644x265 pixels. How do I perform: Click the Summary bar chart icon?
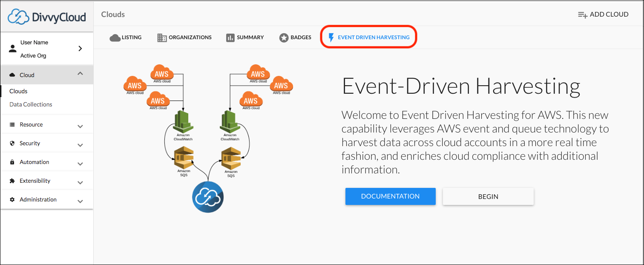230,38
